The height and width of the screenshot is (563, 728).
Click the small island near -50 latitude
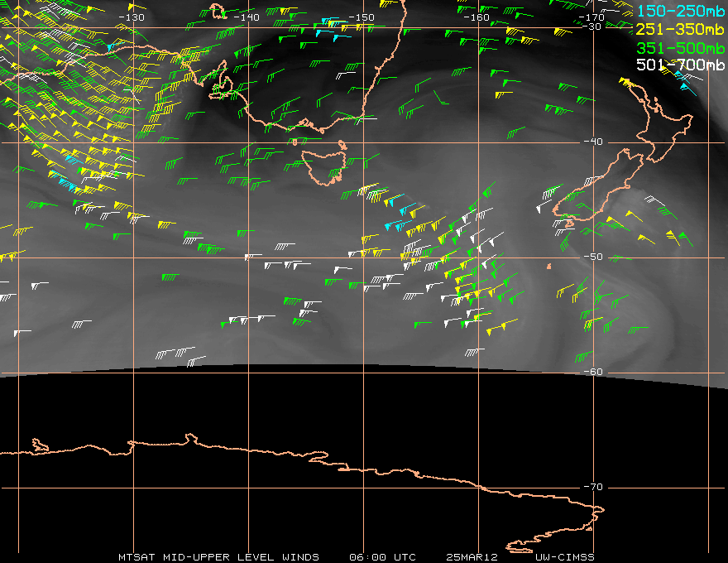coord(548,267)
